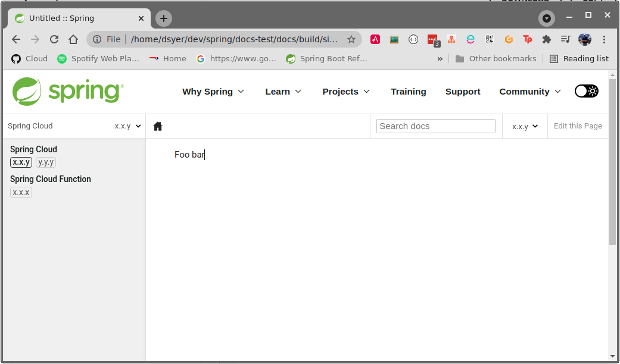Reload the current page
620x364 pixels.
pos(54,39)
